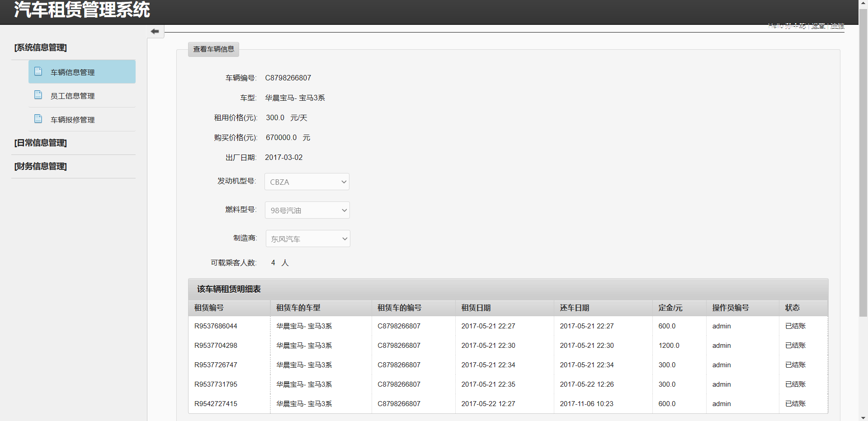
Task: Click the document icon beside 员工信息管理
Action: [x=38, y=95]
